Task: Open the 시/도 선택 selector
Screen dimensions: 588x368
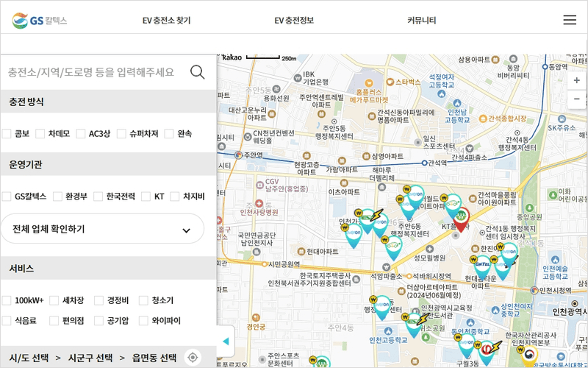Action: tap(29, 358)
